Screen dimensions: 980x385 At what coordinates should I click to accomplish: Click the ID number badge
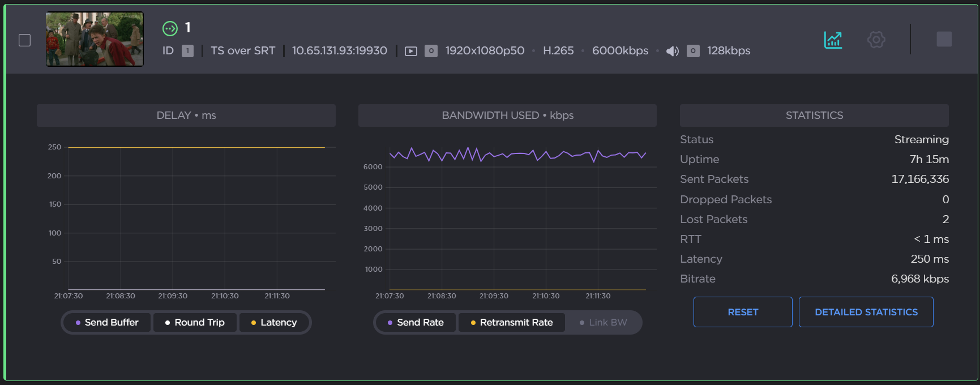point(187,51)
